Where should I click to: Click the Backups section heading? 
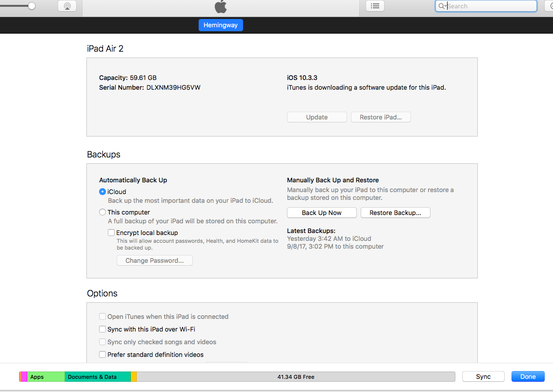coord(103,154)
